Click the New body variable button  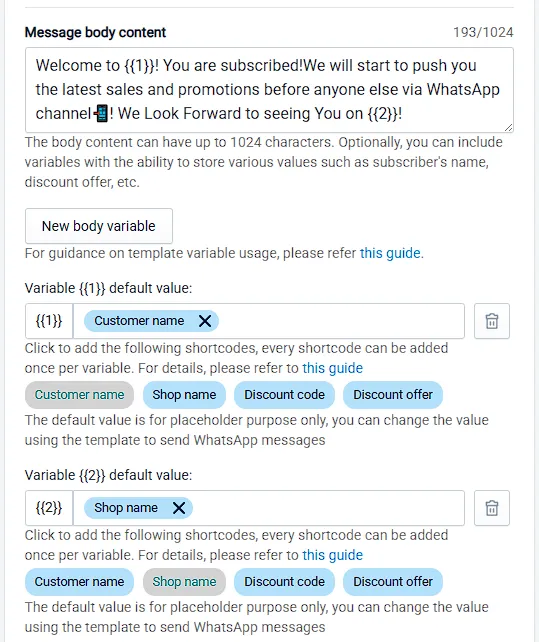pyautogui.click(x=99, y=226)
